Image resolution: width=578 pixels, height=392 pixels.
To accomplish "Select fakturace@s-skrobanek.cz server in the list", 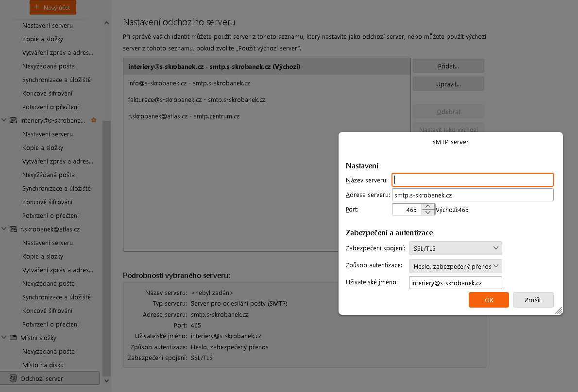I will pyautogui.click(x=197, y=100).
